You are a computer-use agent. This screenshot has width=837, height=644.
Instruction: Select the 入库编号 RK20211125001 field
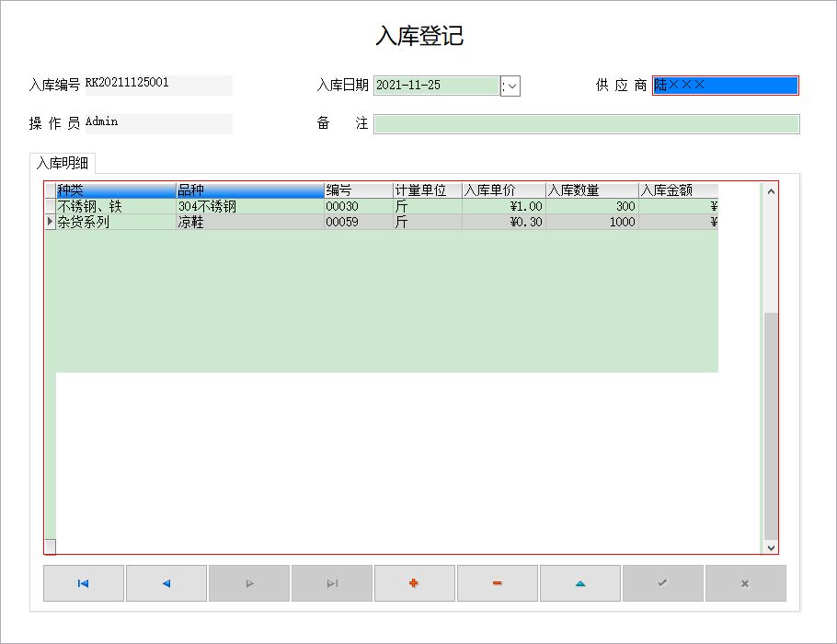158,85
